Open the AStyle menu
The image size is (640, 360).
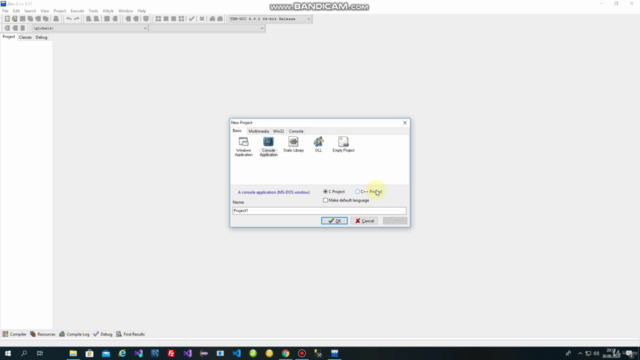pos(108,11)
